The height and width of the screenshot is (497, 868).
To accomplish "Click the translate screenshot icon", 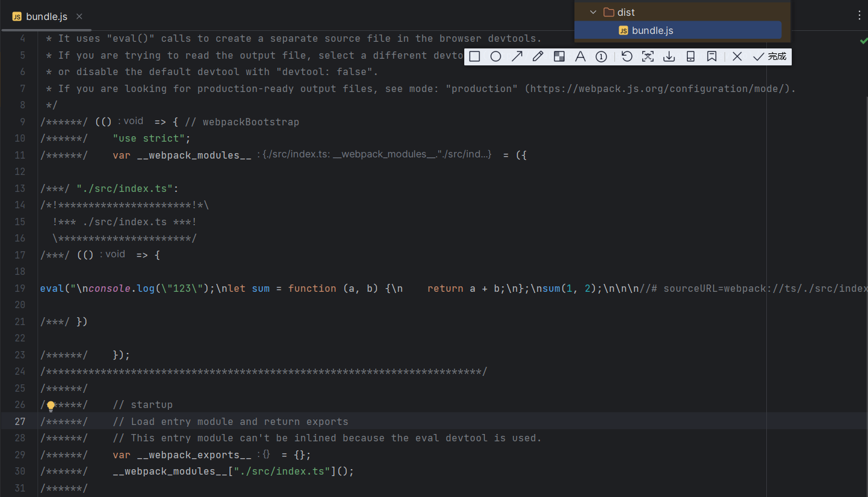I will click(648, 56).
